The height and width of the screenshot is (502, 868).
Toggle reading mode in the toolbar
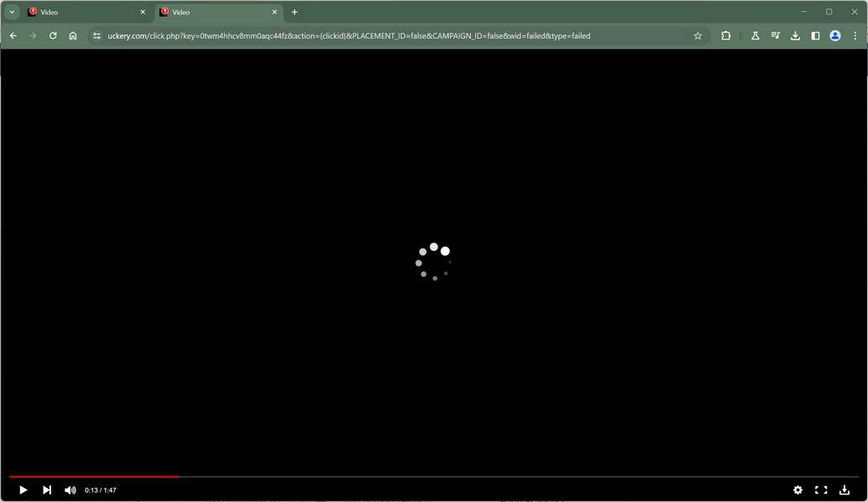(775, 35)
